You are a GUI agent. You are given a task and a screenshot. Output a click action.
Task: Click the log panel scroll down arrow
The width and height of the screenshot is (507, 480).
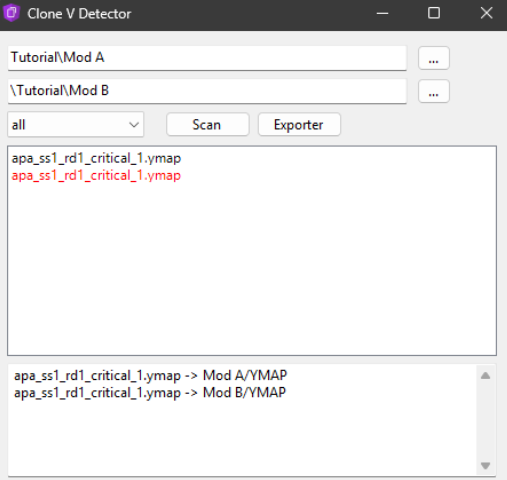click(486, 465)
